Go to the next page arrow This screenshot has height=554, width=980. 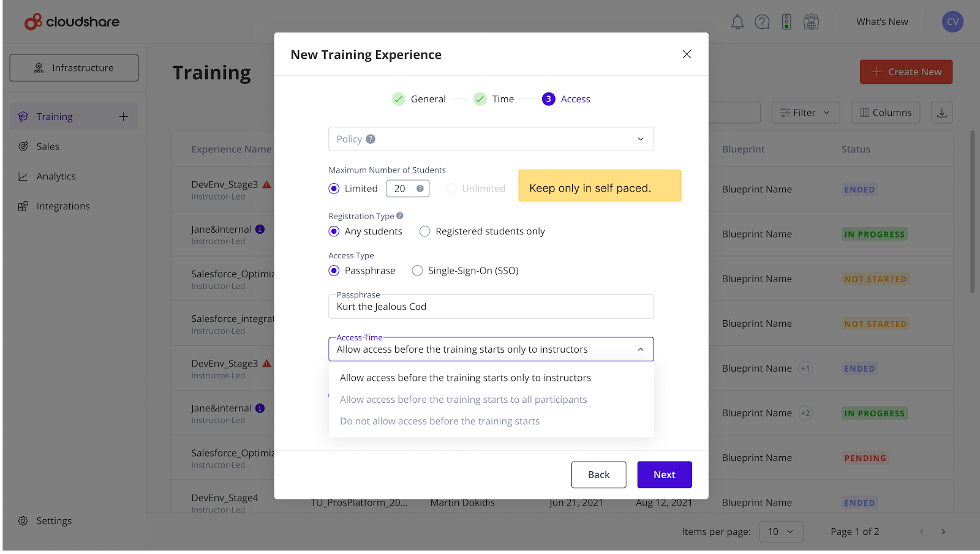click(943, 531)
